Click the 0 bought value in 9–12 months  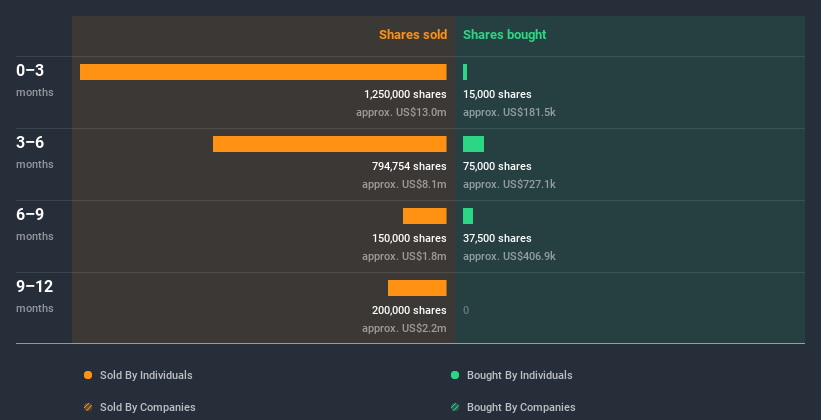[466, 311]
